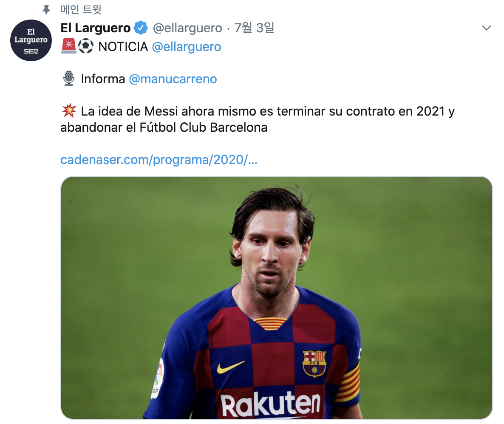Screen dimensions: 504x424
Task: Click the red siren emoji
Action: point(68,46)
